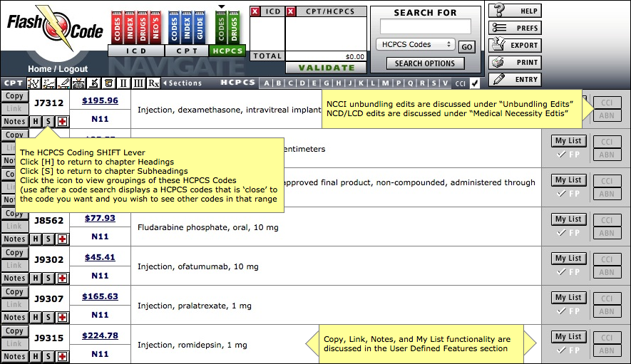
Task: Select the HCPCS navigation tab
Action: (x=227, y=51)
